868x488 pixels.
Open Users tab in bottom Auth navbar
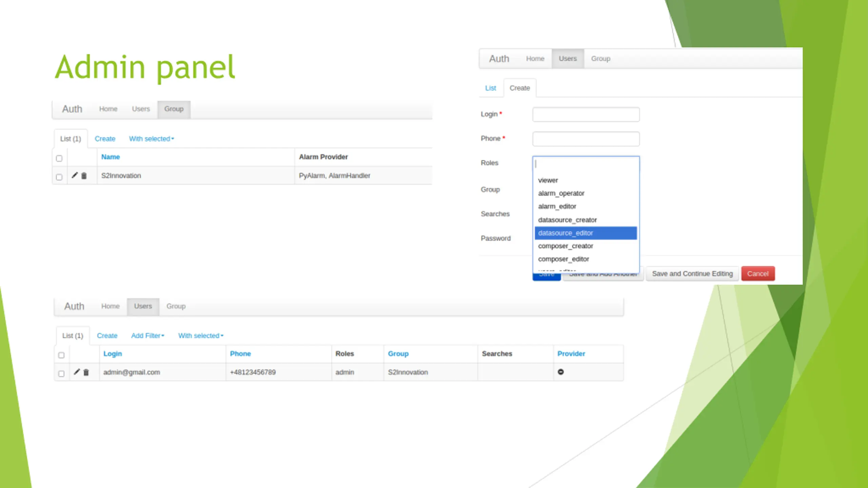coord(143,306)
